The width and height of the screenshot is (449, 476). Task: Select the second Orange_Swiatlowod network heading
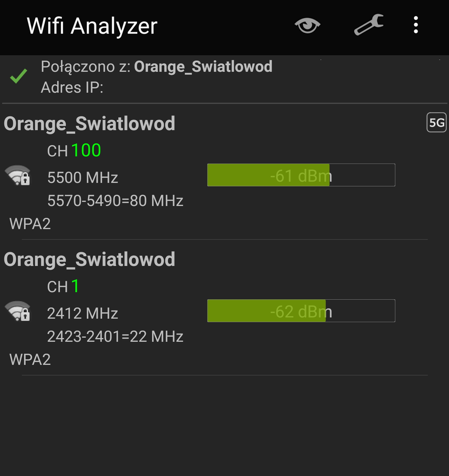[90, 260]
